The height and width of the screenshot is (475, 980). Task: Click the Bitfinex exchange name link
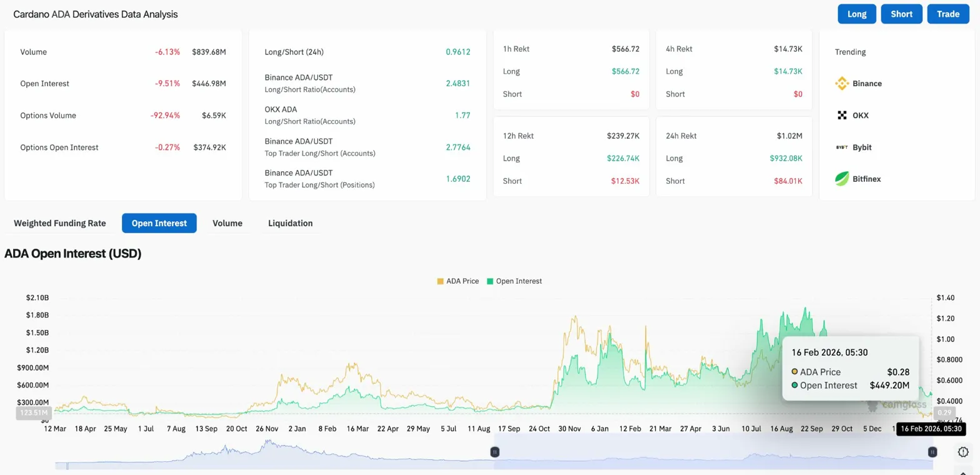pos(866,179)
